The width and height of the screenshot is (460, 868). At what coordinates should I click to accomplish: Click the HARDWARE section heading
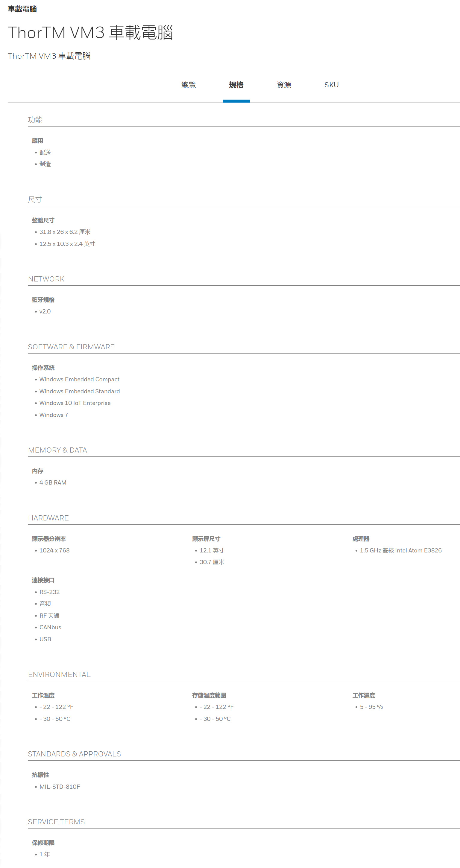[48, 518]
